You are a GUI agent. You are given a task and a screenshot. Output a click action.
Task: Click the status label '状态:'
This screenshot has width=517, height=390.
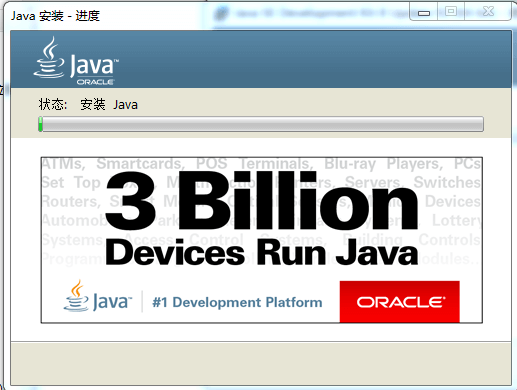coord(53,104)
